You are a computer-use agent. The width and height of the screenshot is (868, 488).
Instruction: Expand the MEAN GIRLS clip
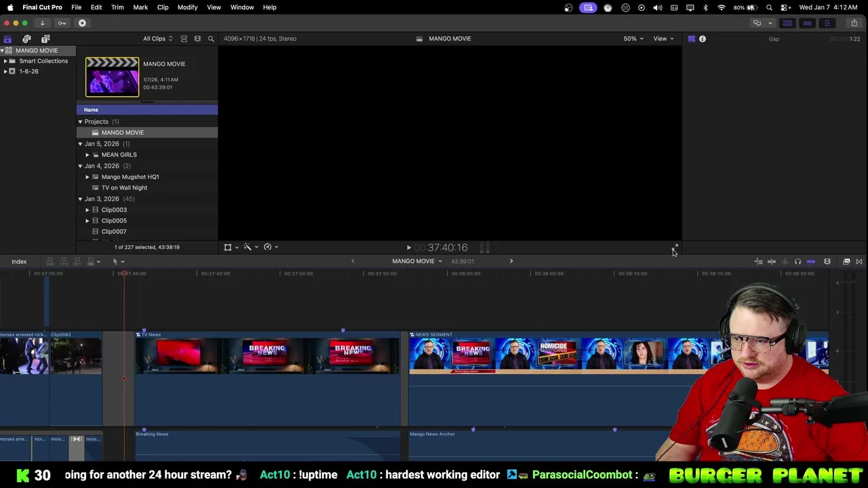pyautogui.click(x=87, y=155)
